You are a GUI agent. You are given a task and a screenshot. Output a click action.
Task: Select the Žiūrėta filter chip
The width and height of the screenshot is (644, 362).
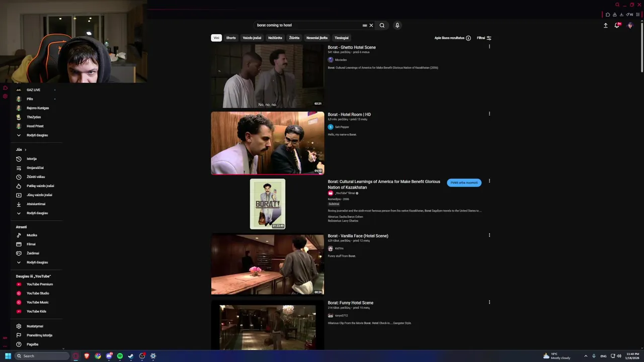(x=294, y=38)
